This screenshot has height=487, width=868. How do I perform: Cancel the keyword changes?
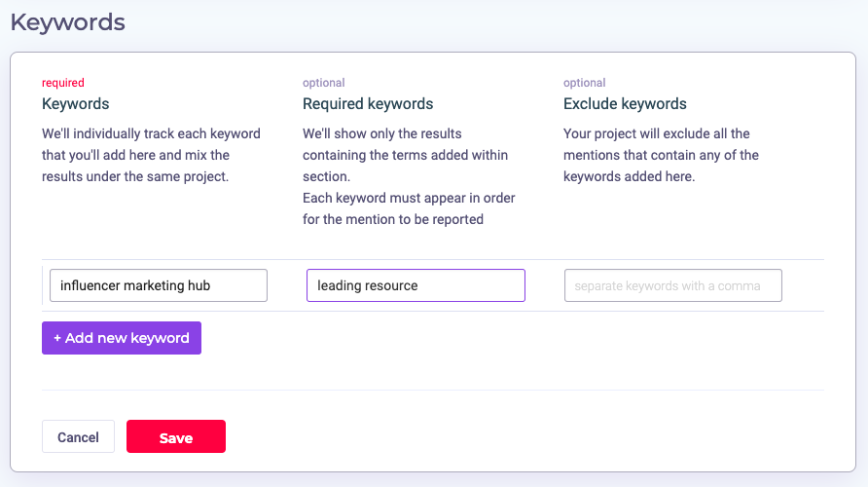coord(78,437)
